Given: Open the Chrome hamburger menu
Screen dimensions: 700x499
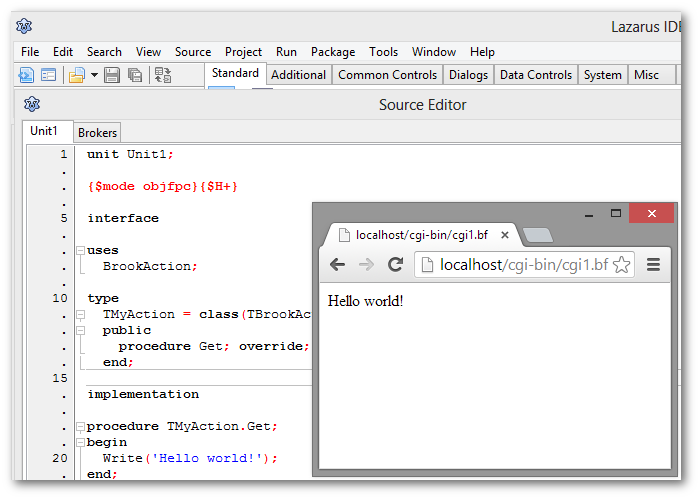Looking at the screenshot, I should (x=654, y=265).
